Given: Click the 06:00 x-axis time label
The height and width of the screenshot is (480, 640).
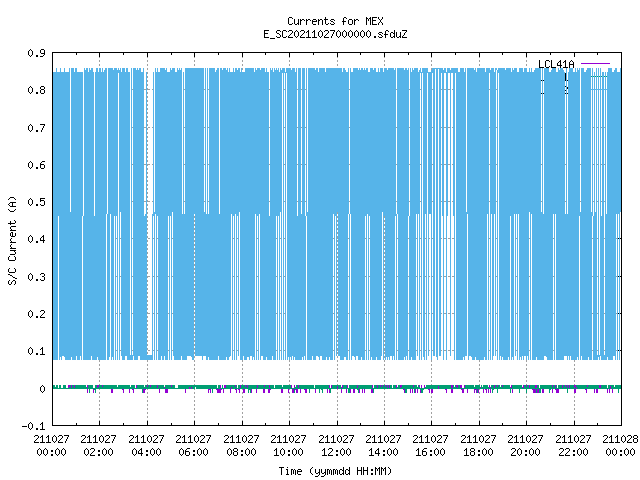Looking at the screenshot, I should (x=193, y=452).
